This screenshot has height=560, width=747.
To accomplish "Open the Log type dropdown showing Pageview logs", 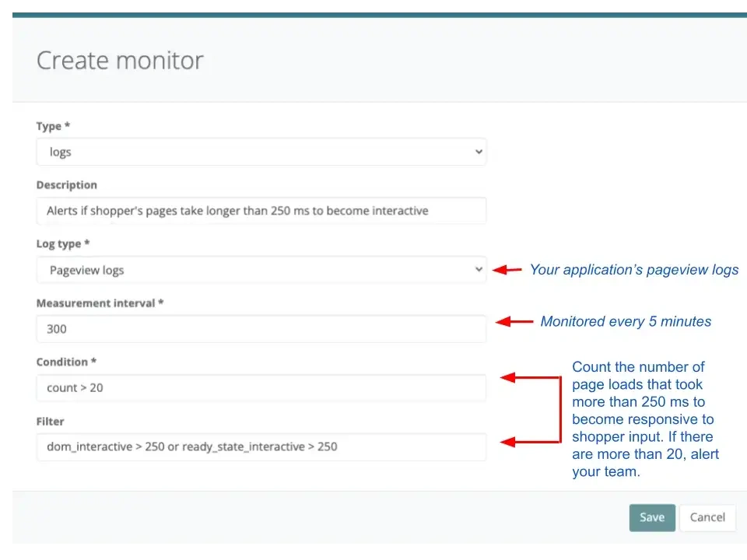I will [261, 270].
